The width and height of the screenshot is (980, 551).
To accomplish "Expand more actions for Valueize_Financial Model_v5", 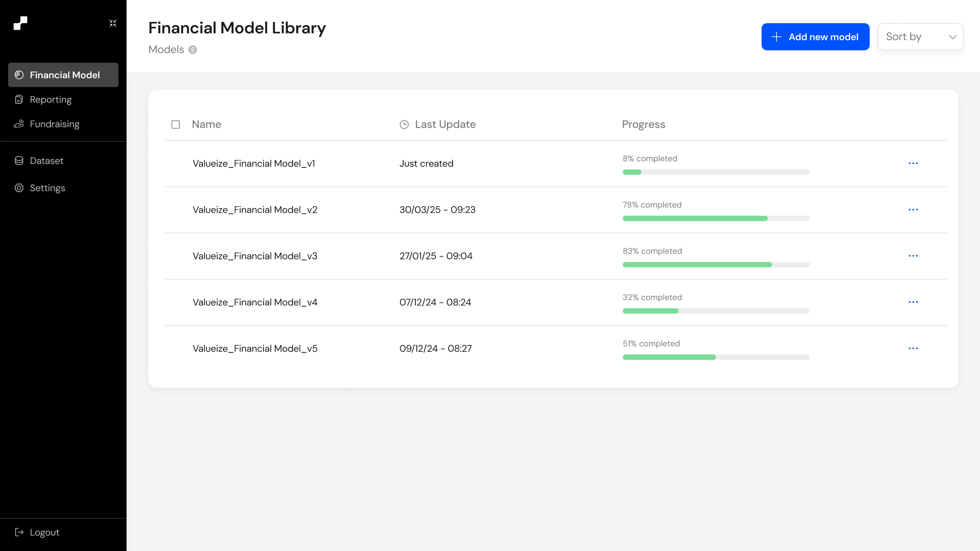I will [x=913, y=348].
